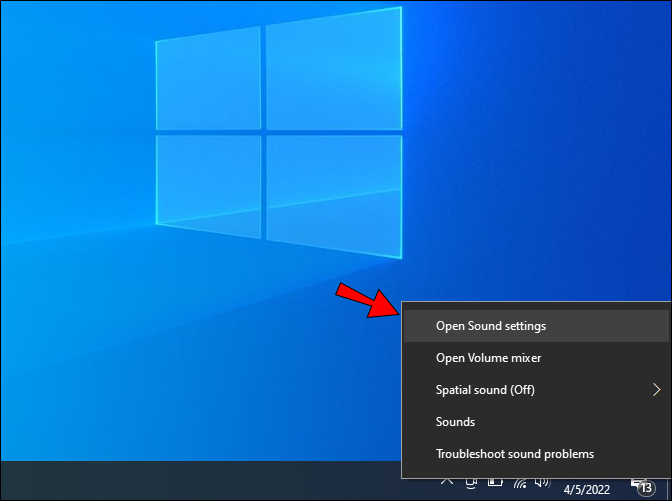Show hidden tray icons with the chevron

click(447, 482)
